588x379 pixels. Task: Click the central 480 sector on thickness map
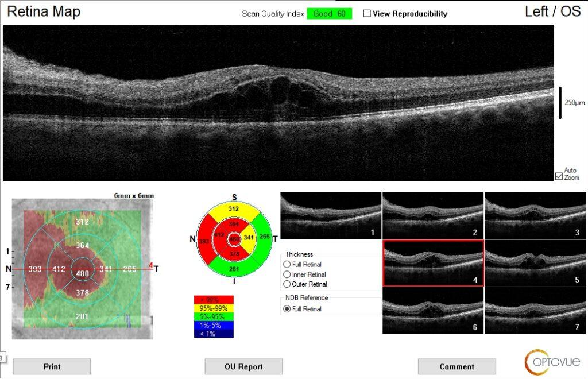(83, 274)
